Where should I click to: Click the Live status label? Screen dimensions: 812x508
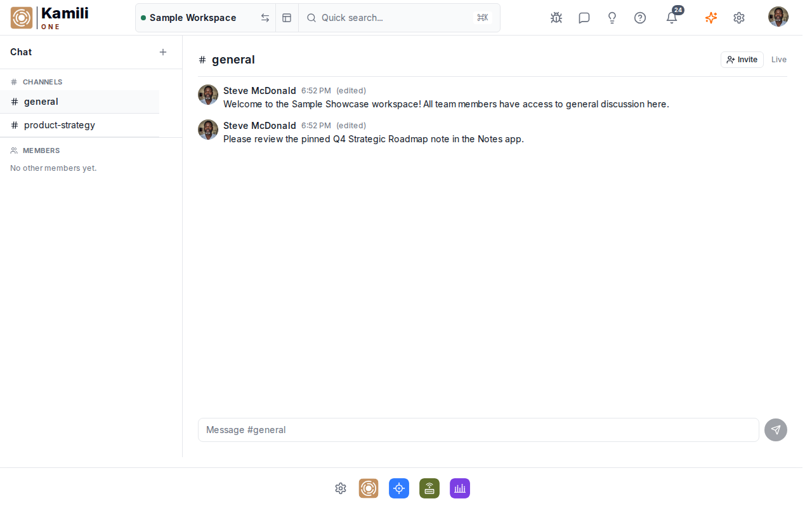click(779, 60)
